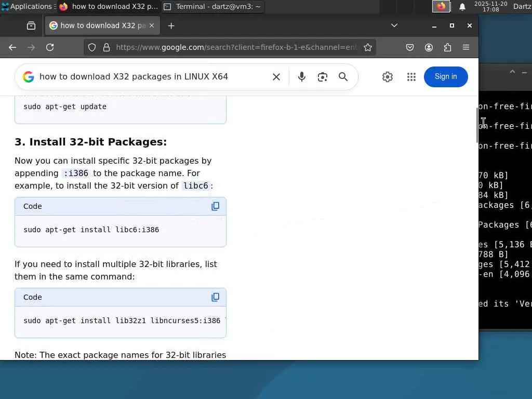532x399 pixels.
Task: Open the extensions puzzle icon
Action: 447,47
